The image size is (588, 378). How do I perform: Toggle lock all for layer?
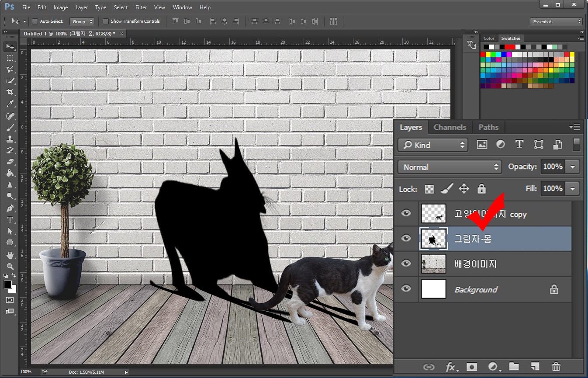tap(481, 189)
